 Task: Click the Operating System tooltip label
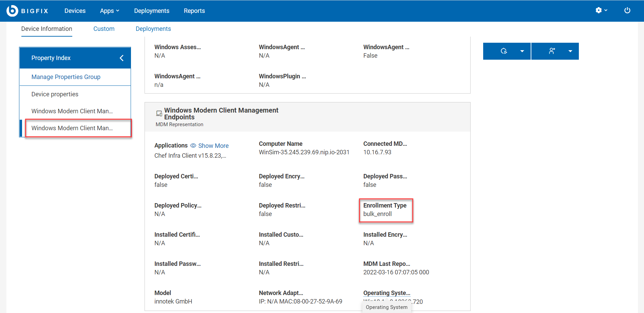pyautogui.click(x=386, y=307)
